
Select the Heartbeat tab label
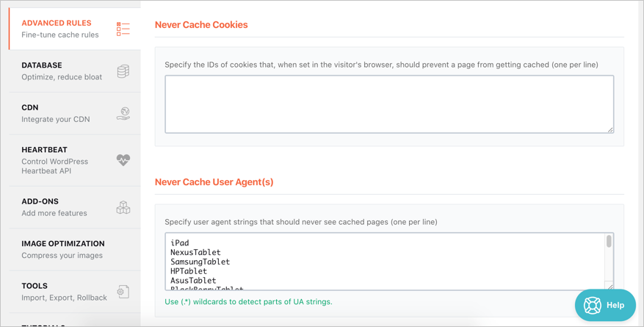coord(44,150)
